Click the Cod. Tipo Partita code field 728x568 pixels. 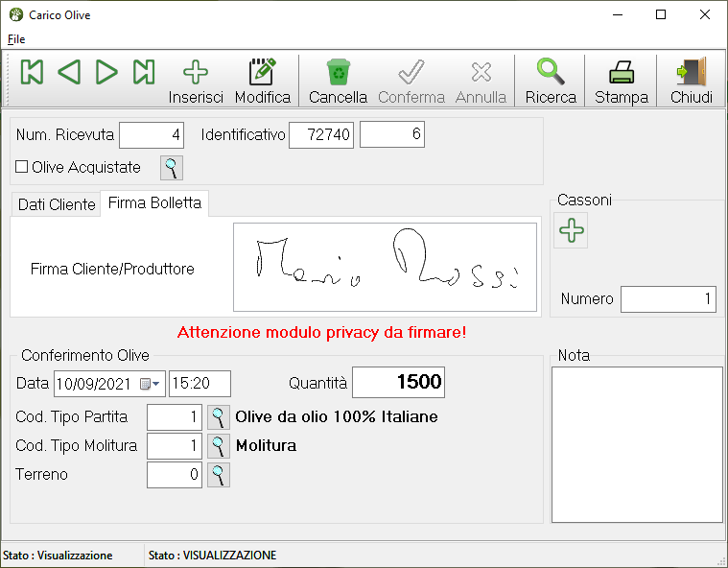(175, 417)
